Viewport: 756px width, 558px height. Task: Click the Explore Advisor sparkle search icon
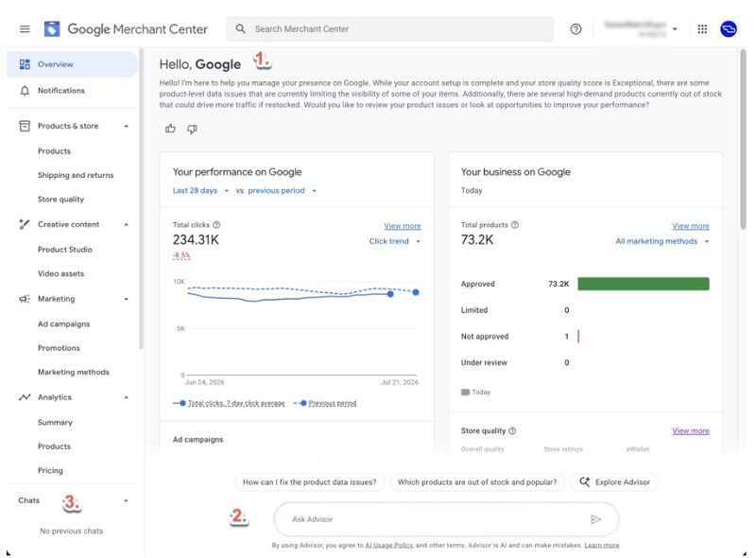[x=584, y=481]
